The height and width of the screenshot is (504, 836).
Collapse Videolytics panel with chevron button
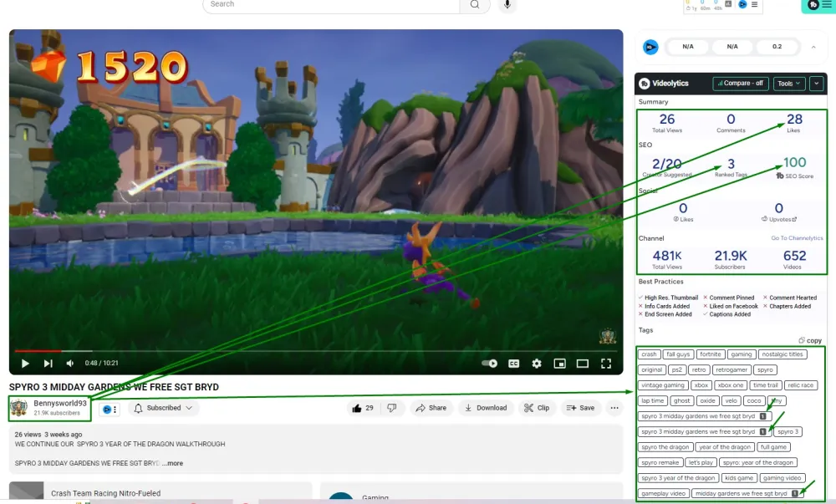[x=816, y=84]
